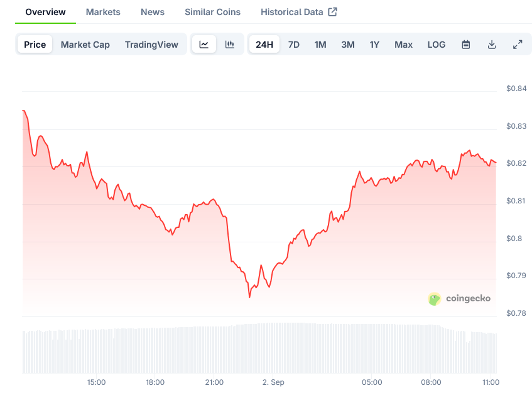The image size is (532, 393).
Task: Click the $0.83 price axis label
Action: point(516,126)
